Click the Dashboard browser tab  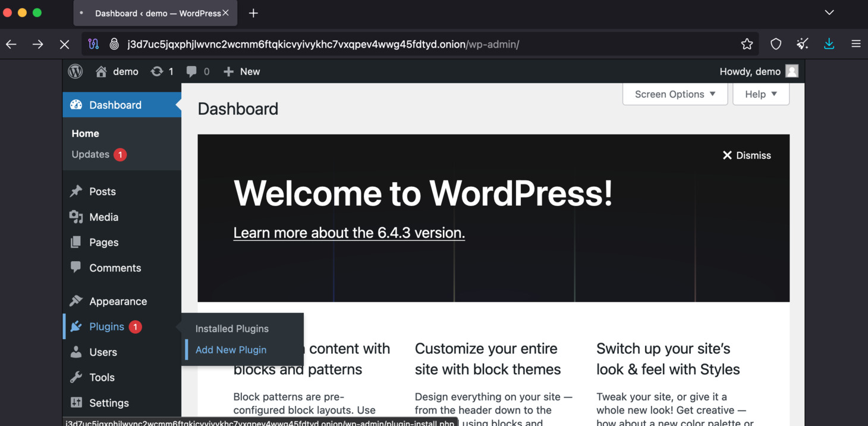[155, 13]
